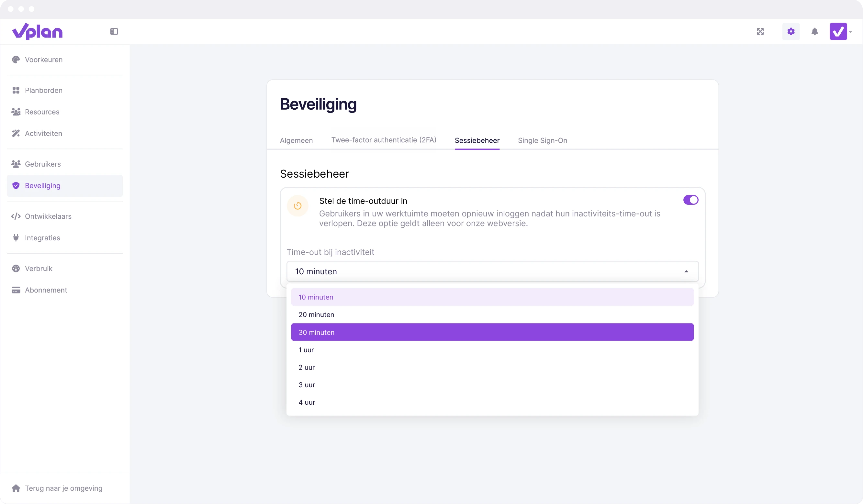Collapse the timeout dropdown chevron
863x504 pixels.
(x=687, y=271)
